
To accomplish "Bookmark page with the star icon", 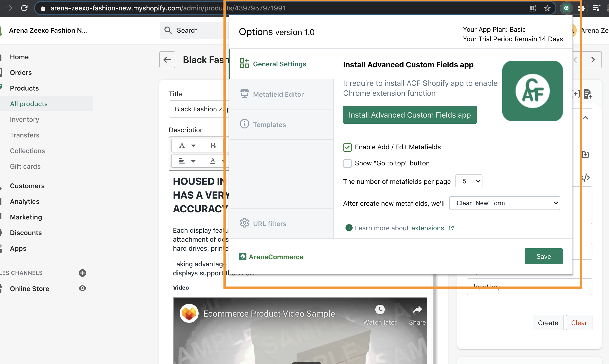I will [547, 8].
